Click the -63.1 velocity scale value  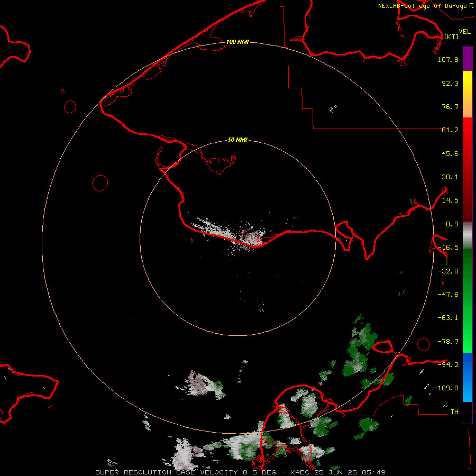[x=448, y=318]
